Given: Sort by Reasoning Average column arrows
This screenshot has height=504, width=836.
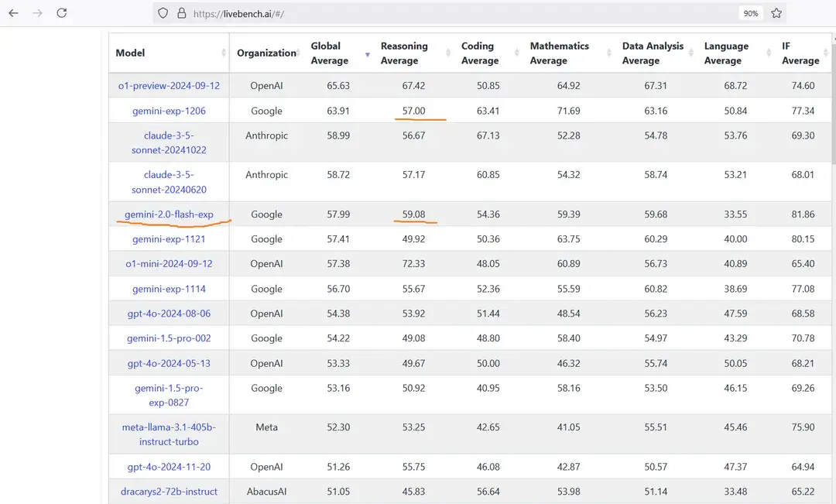Looking at the screenshot, I should [x=448, y=53].
